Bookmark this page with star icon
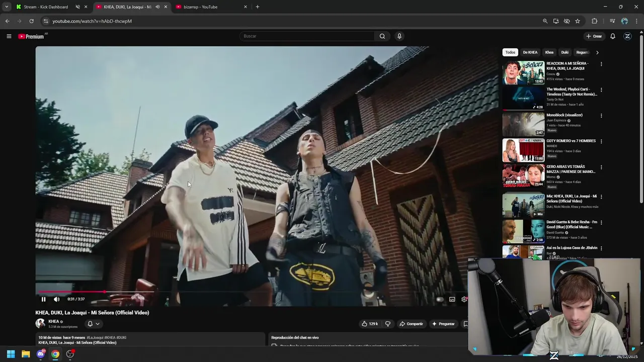644x362 pixels. coord(578,21)
